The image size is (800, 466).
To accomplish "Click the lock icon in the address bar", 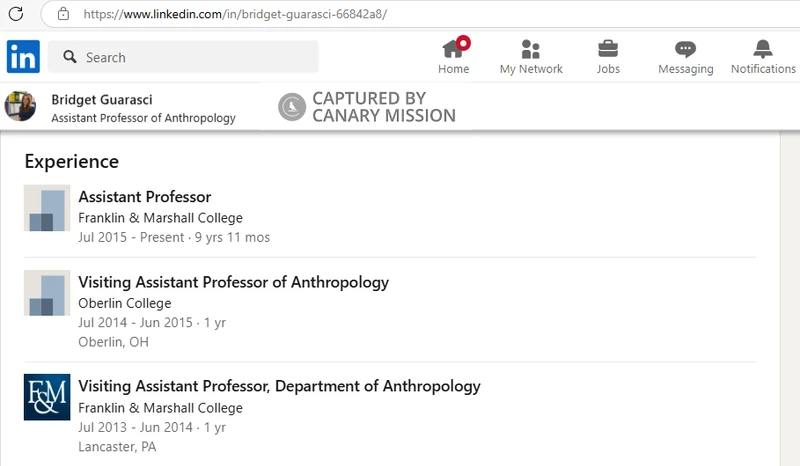I will (63, 14).
